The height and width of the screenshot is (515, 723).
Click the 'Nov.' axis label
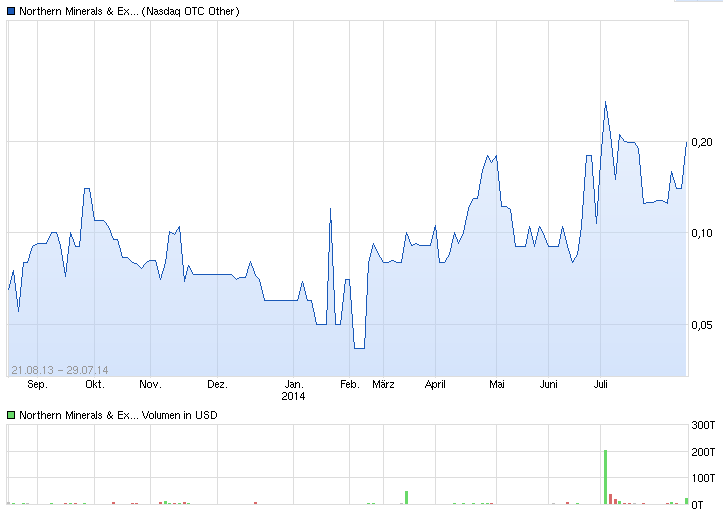[x=150, y=384]
